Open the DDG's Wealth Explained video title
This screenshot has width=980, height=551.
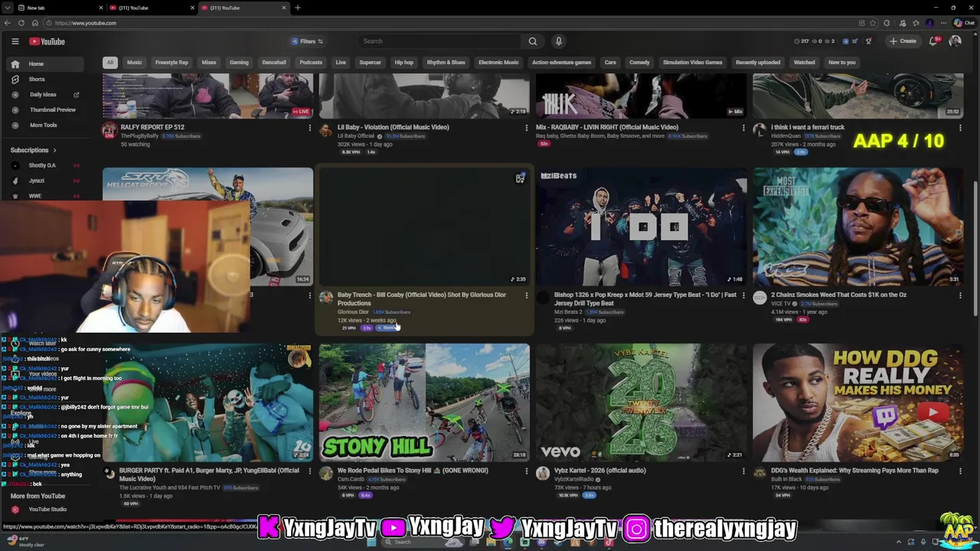point(854,471)
